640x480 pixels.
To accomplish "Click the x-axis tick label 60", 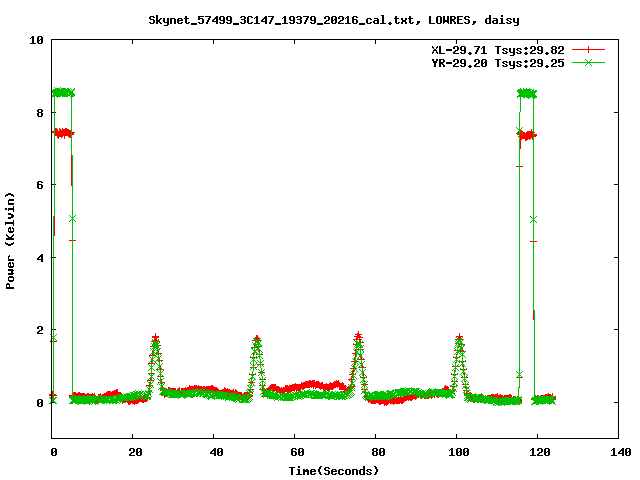I will pyautogui.click(x=297, y=452).
